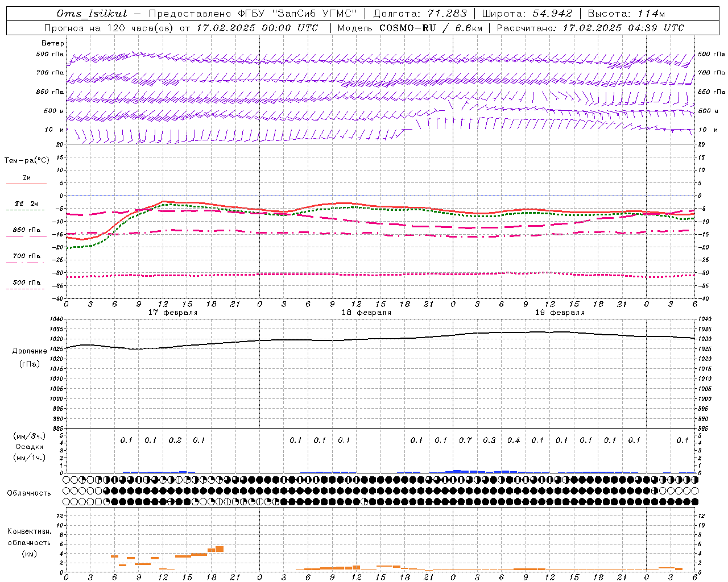This screenshot has width=728, height=582.
Task: Click the Ветер wind panel label
Action: pos(53,43)
